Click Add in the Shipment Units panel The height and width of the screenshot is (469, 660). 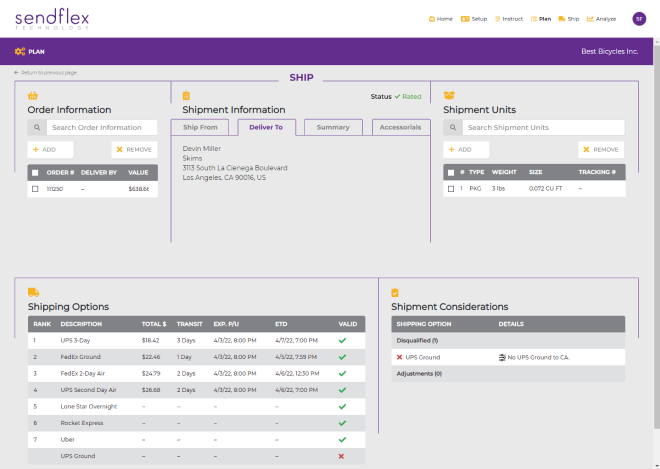[x=466, y=149]
